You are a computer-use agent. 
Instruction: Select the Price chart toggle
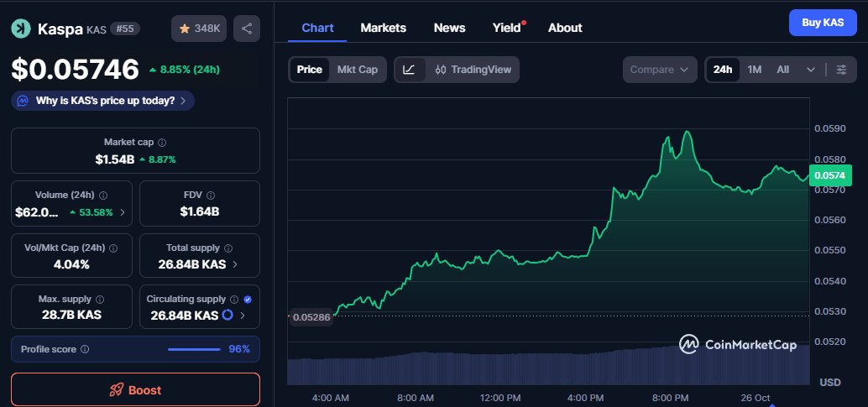pyautogui.click(x=310, y=70)
